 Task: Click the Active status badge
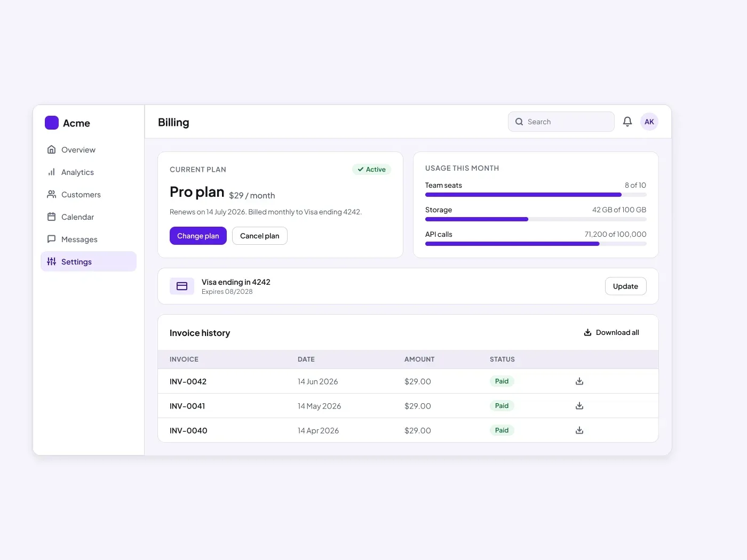tap(371, 170)
